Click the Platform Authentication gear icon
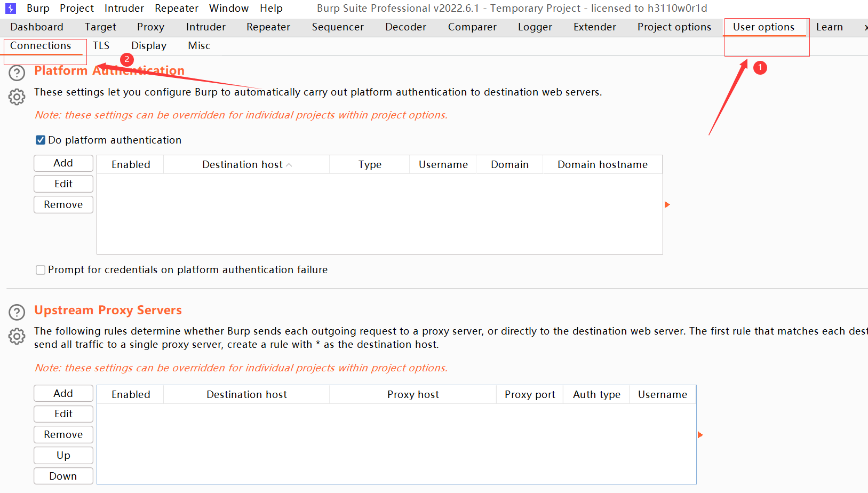This screenshot has width=868, height=493. 17,97
